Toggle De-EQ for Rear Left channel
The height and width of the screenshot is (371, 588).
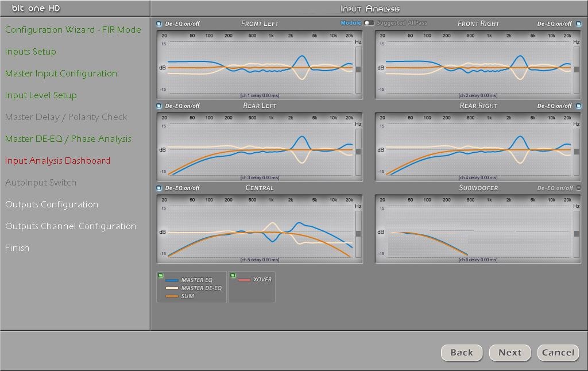[x=159, y=106]
